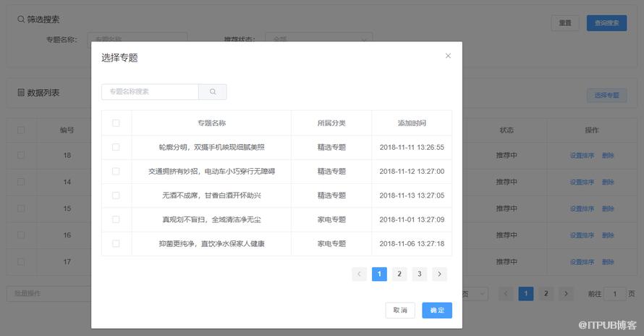Click the 重置 reset button in the background page
The height and width of the screenshot is (336, 644).
(565, 23)
